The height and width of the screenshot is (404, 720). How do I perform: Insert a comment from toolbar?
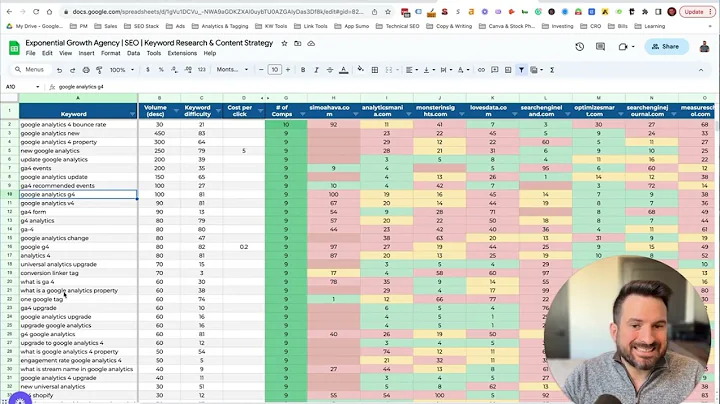(x=495, y=70)
